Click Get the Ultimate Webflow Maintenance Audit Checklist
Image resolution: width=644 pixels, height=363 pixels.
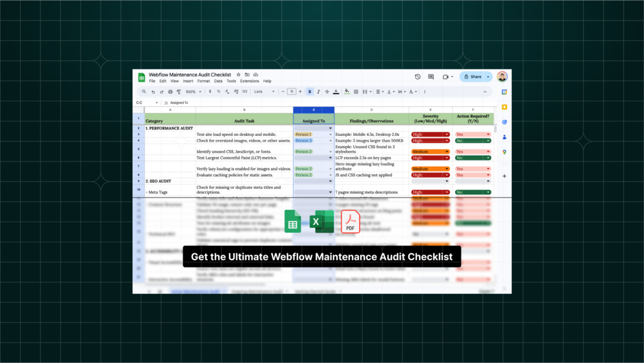(x=322, y=257)
